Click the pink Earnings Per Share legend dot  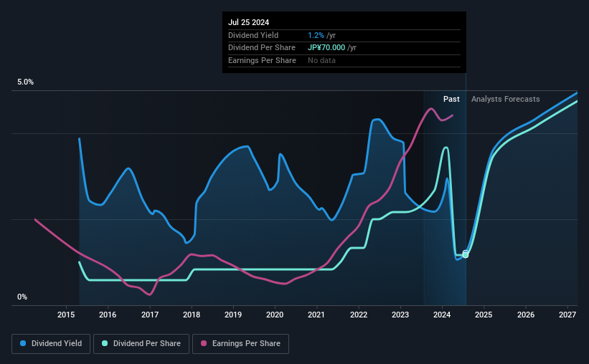pyautogui.click(x=204, y=344)
